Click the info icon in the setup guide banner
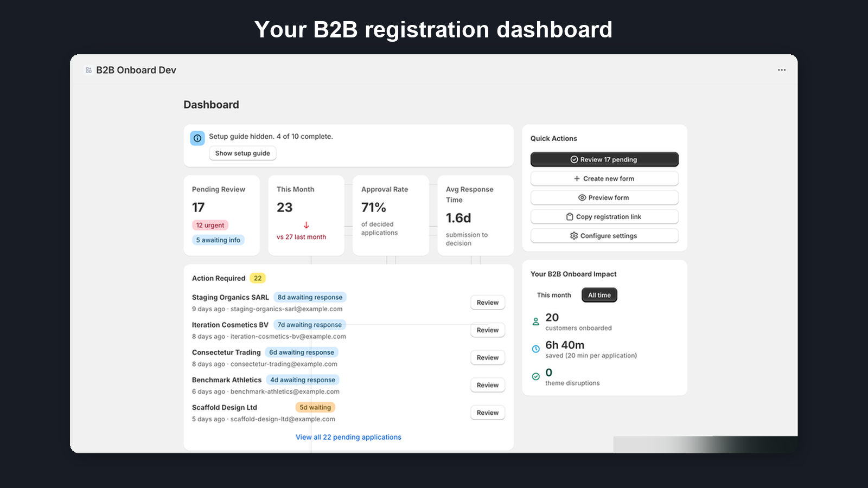 tap(197, 138)
